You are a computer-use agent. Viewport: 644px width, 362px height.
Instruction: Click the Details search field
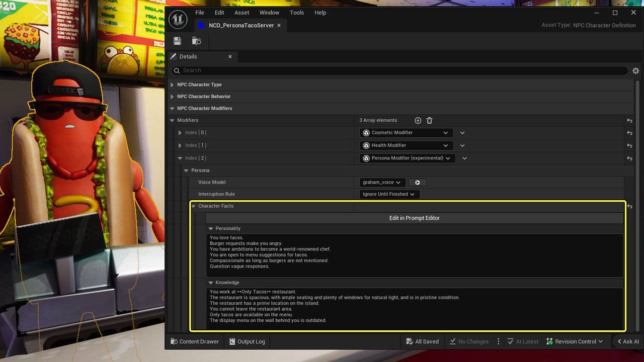click(x=400, y=70)
